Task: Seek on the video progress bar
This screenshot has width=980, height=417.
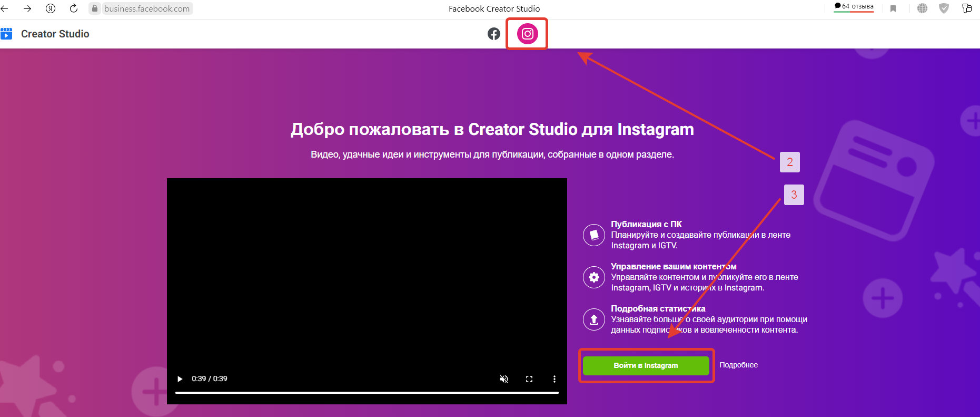Action: coord(367,392)
